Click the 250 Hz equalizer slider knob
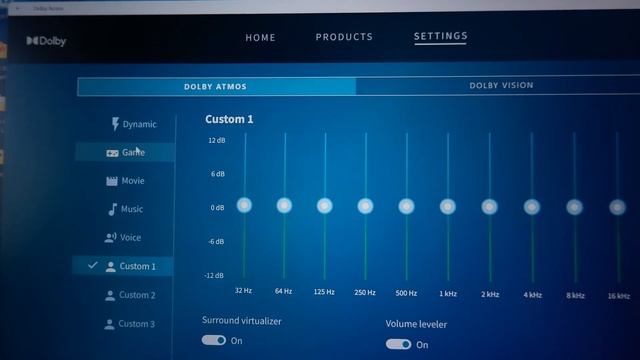The image size is (640, 360). pos(365,206)
